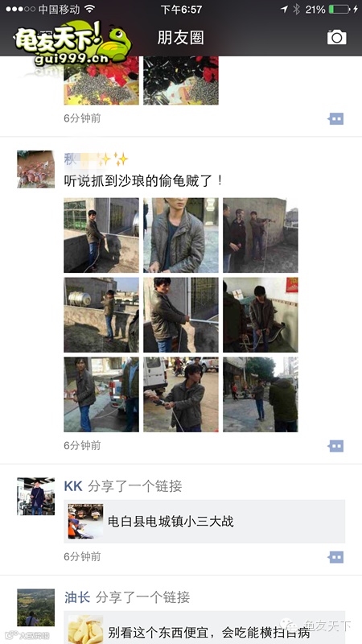Tap 油长's landscape avatar

pyautogui.click(x=35, y=608)
